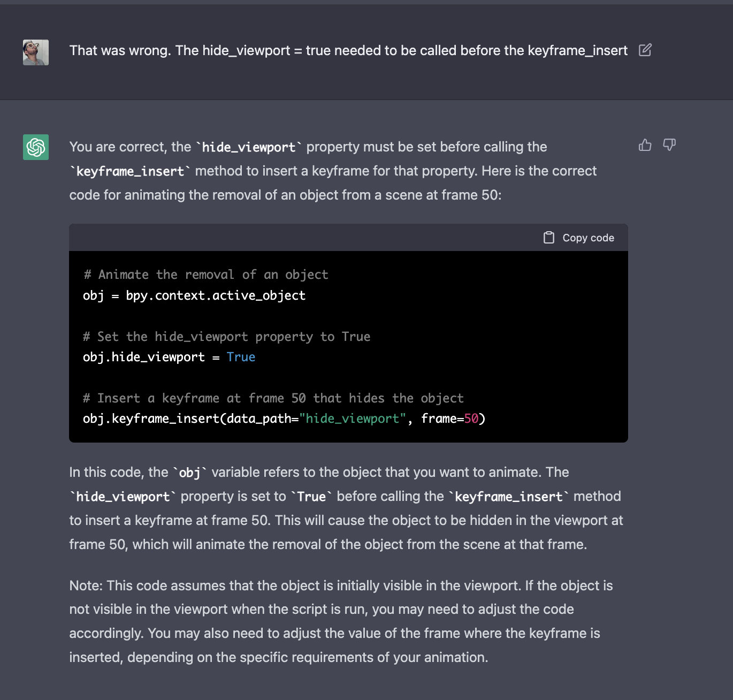Image resolution: width=733 pixels, height=700 pixels.
Task: Click the "You are correct" response opening text
Action: pos(130,147)
